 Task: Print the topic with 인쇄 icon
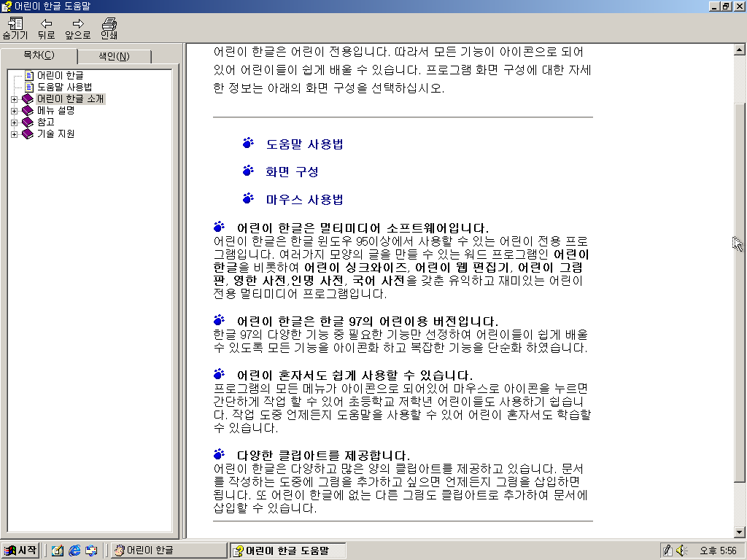pyautogui.click(x=109, y=28)
